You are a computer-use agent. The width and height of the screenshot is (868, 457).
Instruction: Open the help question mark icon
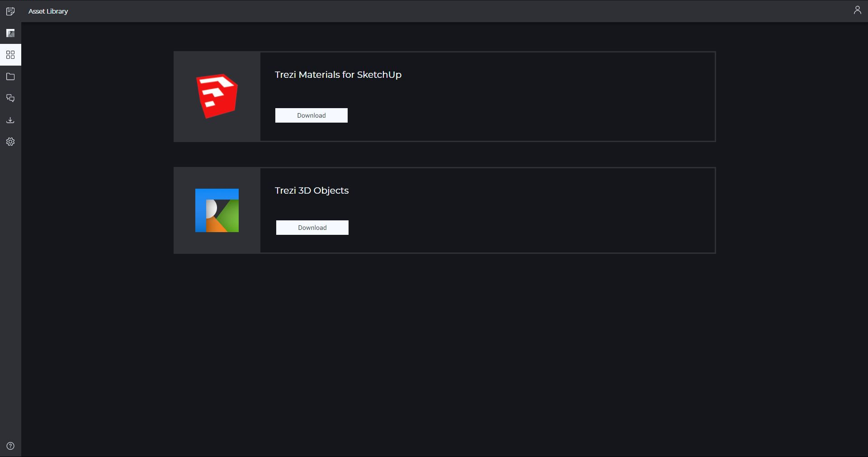tap(10, 446)
